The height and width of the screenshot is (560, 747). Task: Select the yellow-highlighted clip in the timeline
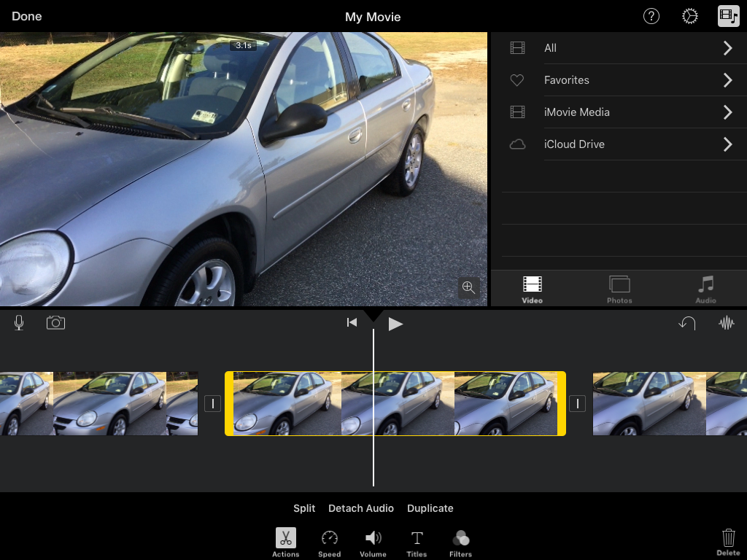tap(395, 404)
